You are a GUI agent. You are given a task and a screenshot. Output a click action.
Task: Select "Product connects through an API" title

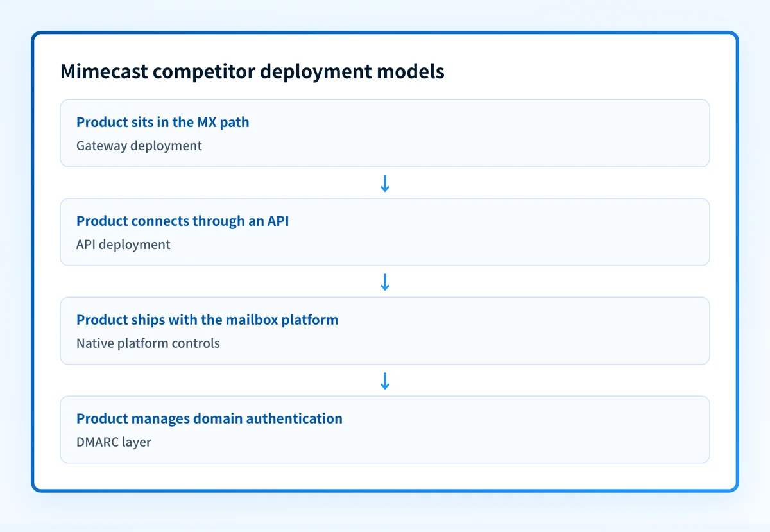coord(183,221)
